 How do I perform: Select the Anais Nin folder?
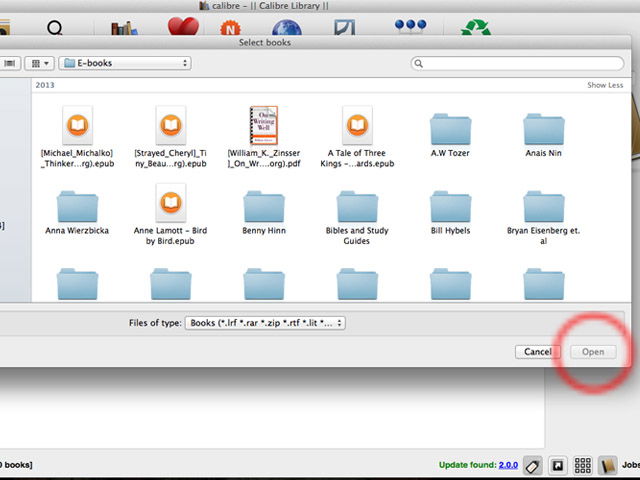click(x=544, y=136)
